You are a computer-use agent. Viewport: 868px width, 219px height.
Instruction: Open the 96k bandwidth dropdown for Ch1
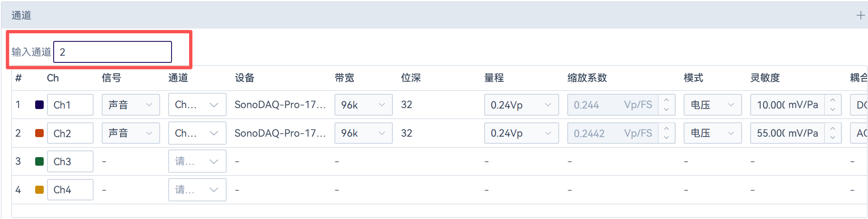363,105
